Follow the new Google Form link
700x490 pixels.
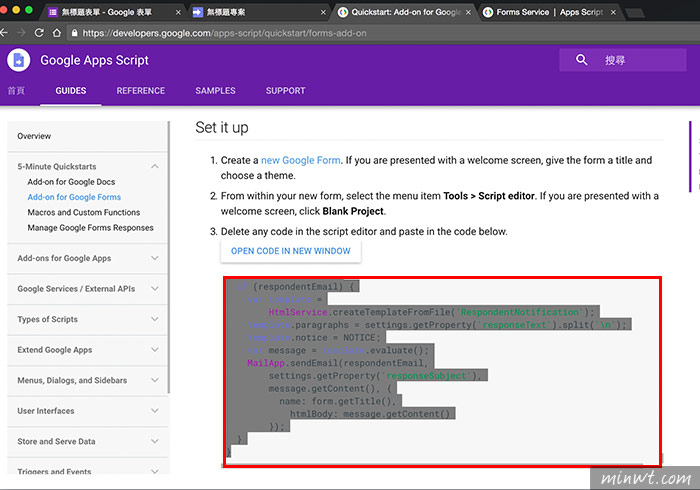300,160
